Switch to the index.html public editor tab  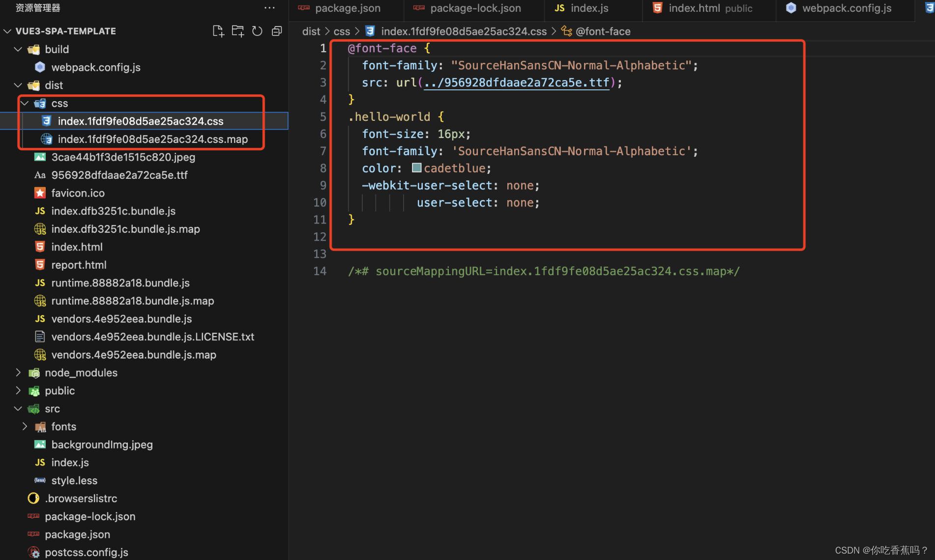coord(709,8)
